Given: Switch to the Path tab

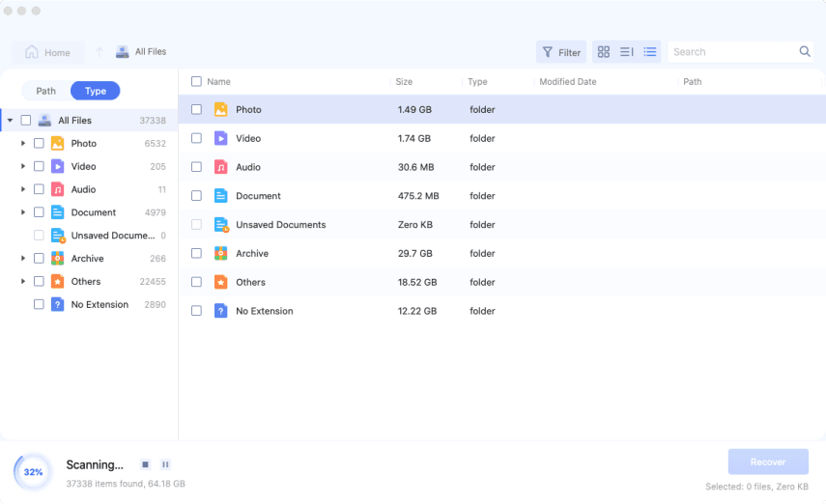Looking at the screenshot, I should click(46, 91).
